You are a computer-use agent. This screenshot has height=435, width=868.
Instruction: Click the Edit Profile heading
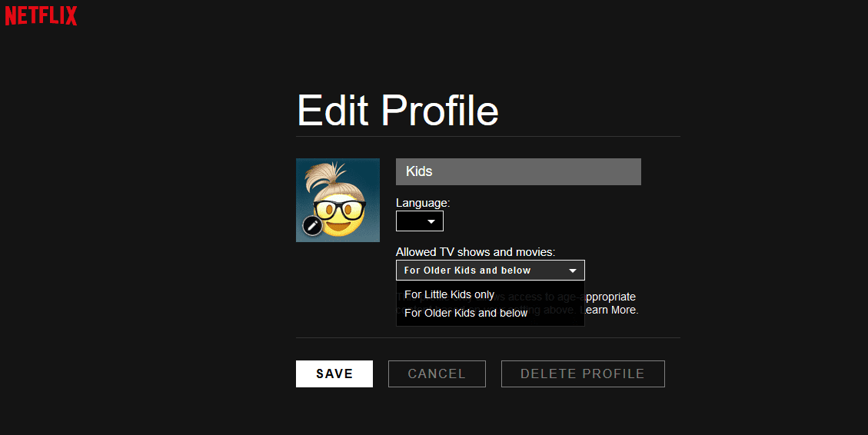[x=398, y=110]
